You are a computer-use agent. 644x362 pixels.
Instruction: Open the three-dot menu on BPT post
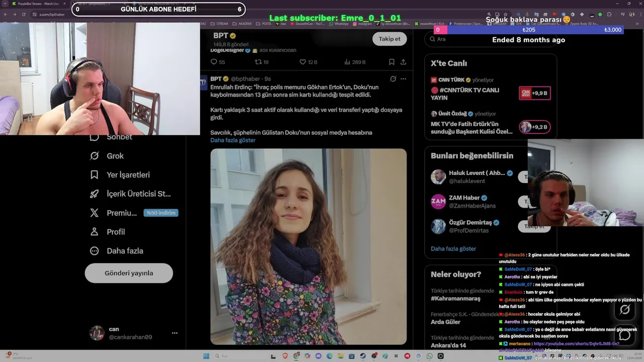coord(403,79)
